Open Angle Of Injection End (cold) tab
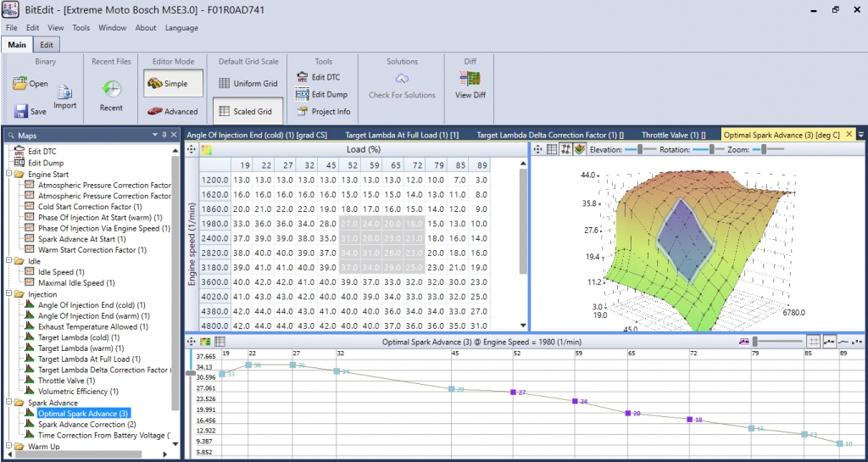The width and height of the screenshot is (868, 462). (256, 135)
